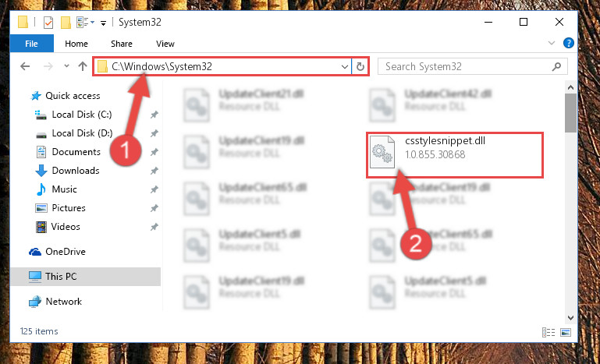600x364 pixels.
Task: Select the vertical scrollbar thumb
Action: coord(570,112)
